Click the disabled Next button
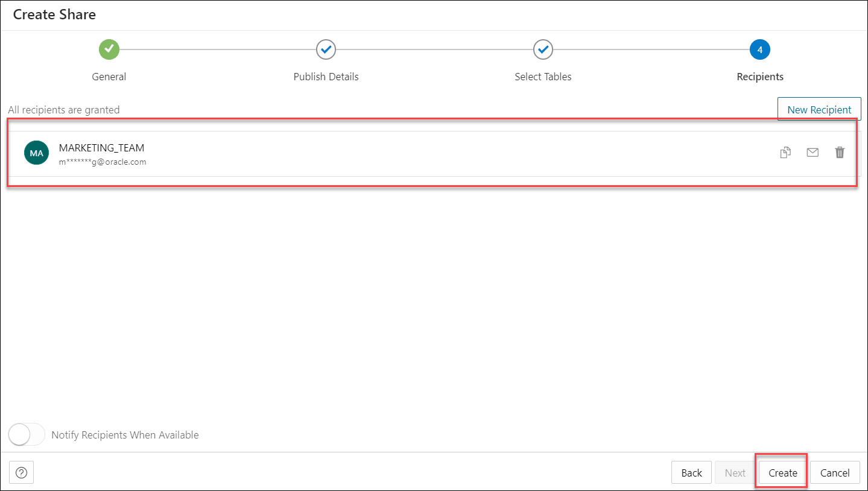868x491 pixels. point(735,472)
